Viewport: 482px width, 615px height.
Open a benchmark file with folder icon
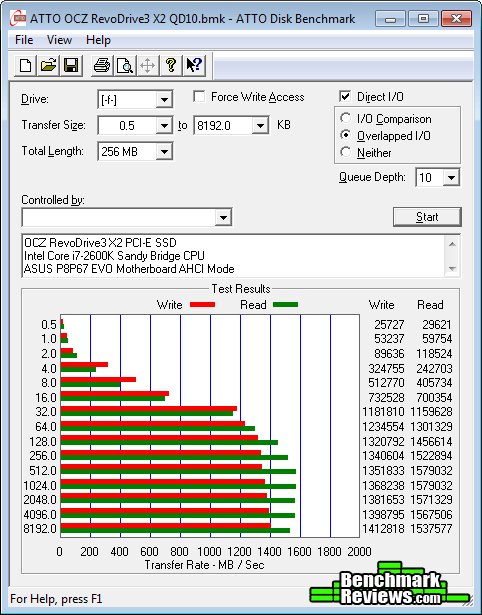click(48, 65)
